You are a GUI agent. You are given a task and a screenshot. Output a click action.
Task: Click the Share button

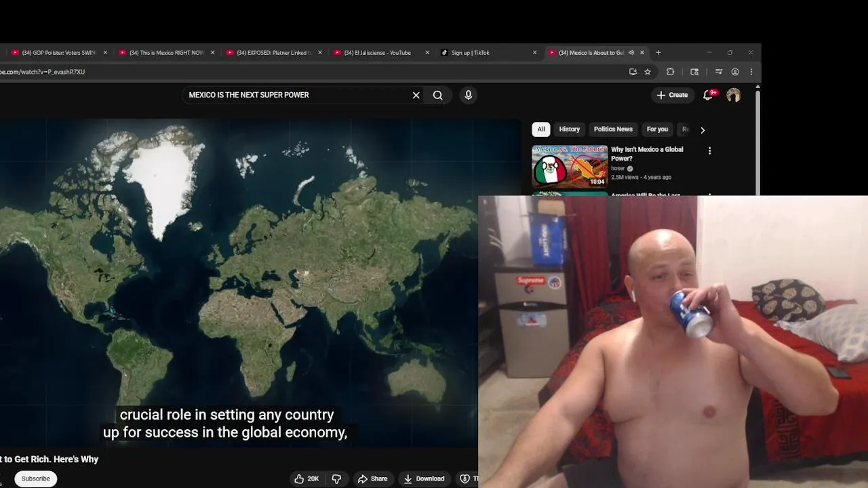(x=372, y=479)
